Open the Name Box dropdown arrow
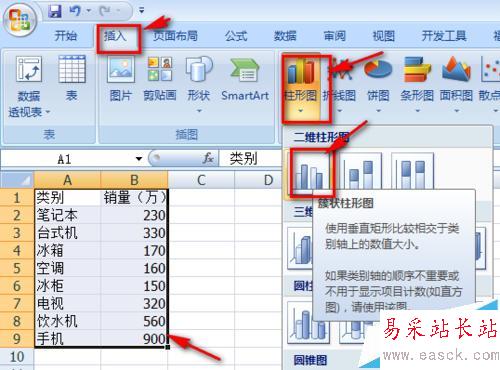 pyautogui.click(x=139, y=159)
